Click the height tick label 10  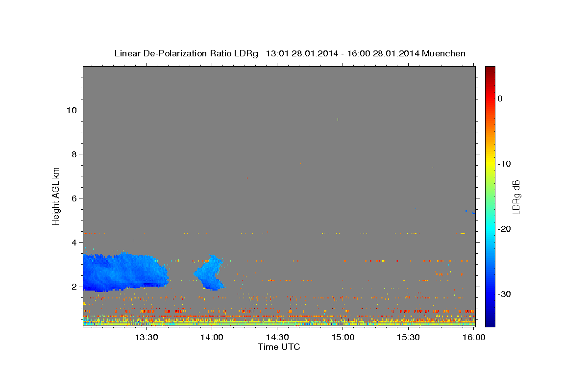(x=72, y=110)
